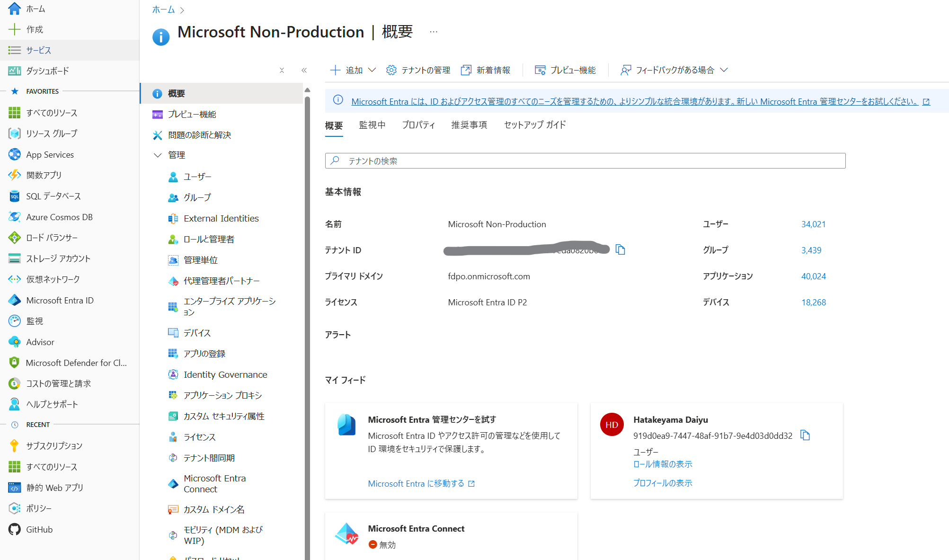949x560 pixels.
Task: Open SQL データベース from favorites
Action: coord(53,196)
